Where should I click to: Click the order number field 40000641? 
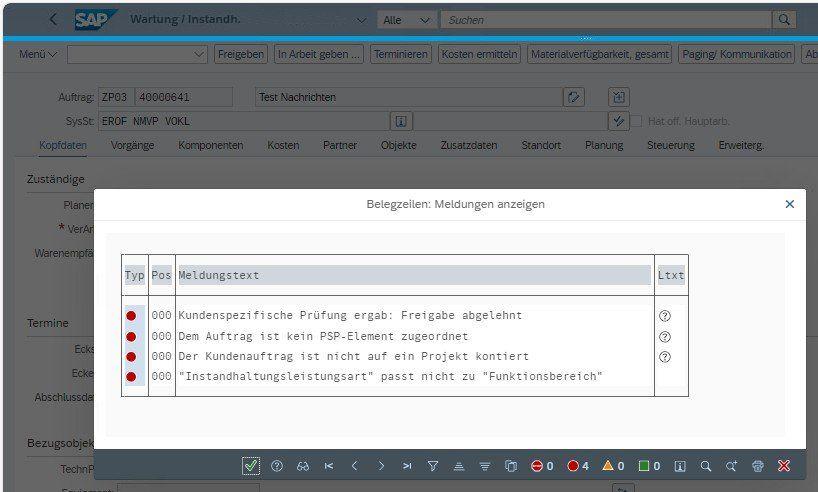[184, 97]
